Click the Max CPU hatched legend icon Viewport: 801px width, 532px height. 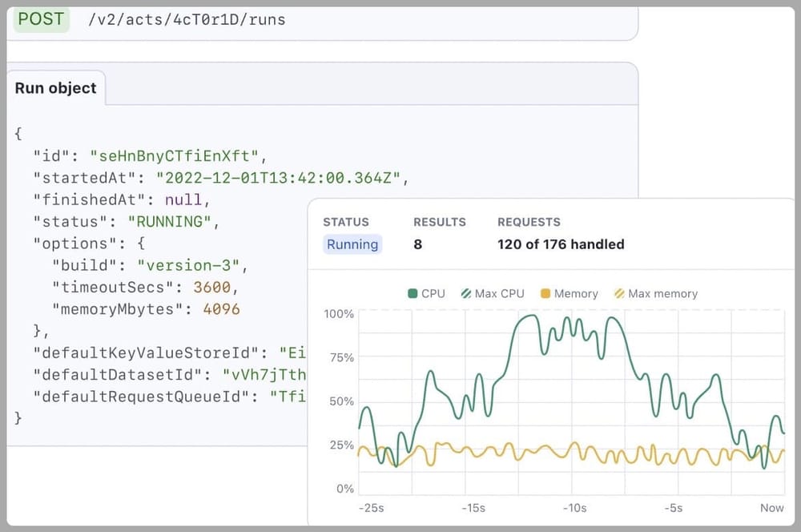467,293
